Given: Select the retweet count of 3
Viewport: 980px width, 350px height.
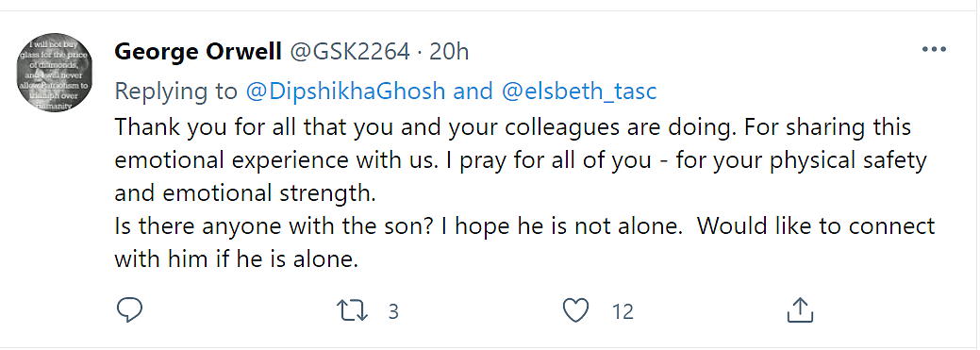Looking at the screenshot, I should pyautogui.click(x=393, y=311).
